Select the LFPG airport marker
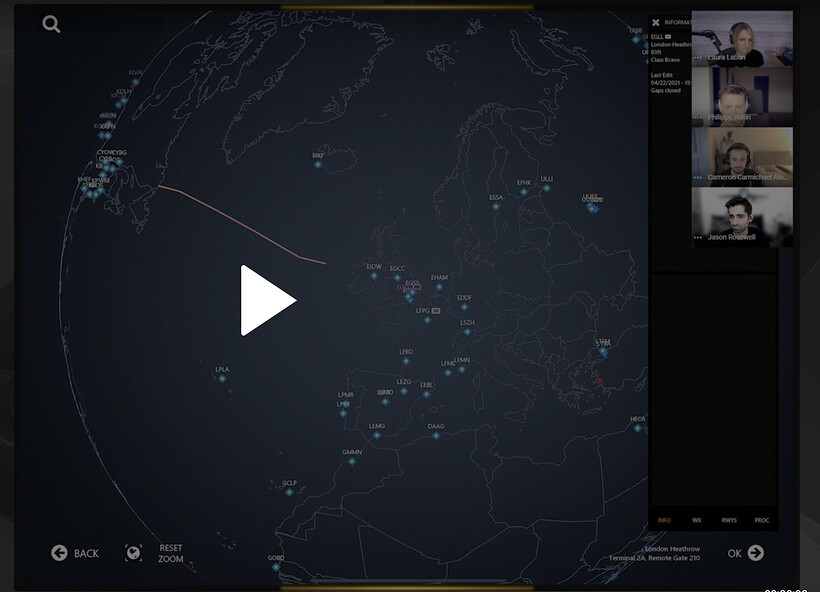Image resolution: width=820 pixels, height=592 pixels. click(x=428, y=320)
